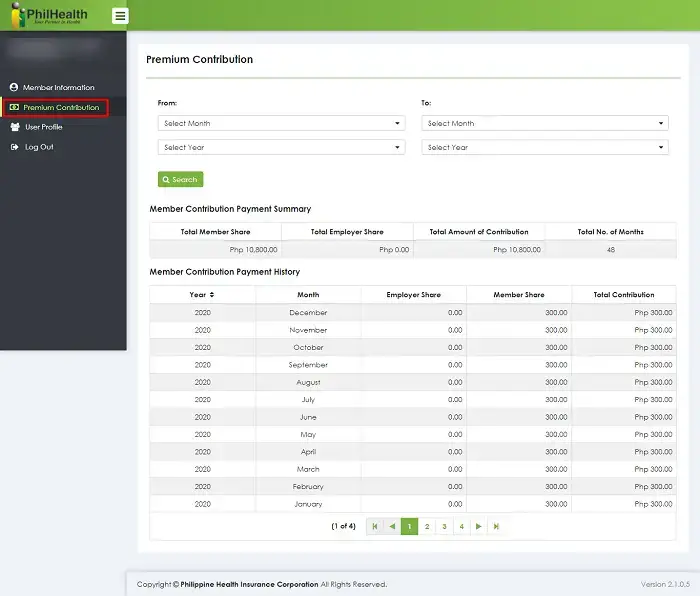This screenshot has height=596, width=700.
Task: Click the green Search button
Action: 180,180
